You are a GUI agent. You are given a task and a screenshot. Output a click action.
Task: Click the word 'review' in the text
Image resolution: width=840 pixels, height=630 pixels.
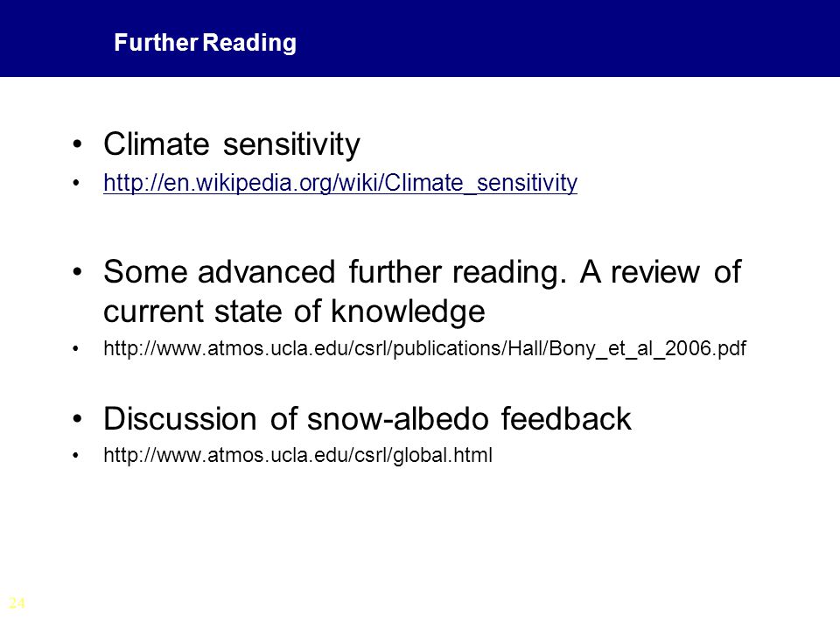(x=655, y=271)
